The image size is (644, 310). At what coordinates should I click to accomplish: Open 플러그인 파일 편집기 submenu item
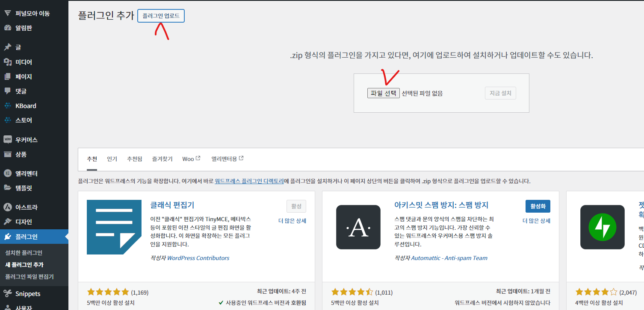30,277
